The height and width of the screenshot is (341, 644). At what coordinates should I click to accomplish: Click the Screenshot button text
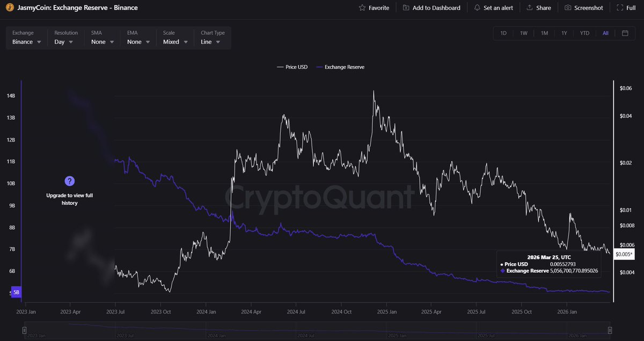coord(589,8)
